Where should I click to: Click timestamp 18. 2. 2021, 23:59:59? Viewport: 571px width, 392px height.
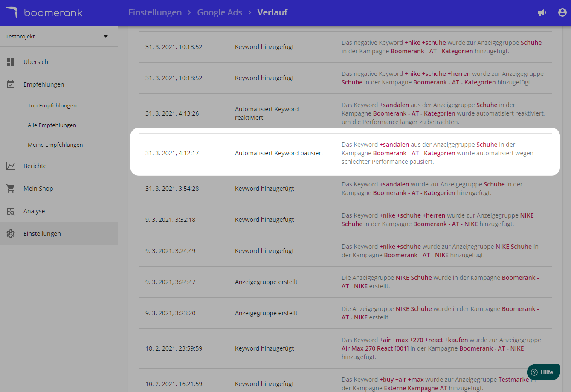pyautogui.click(x=174, y=348)
